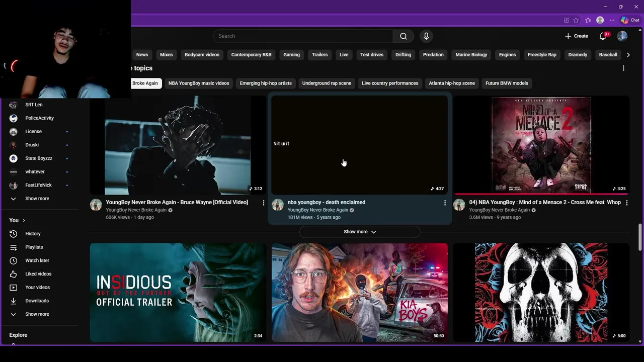The image size is (644, 362).
Task: Play the skull and roses video thumbnail
Action: pyautogui.click(x=541, y=293)
